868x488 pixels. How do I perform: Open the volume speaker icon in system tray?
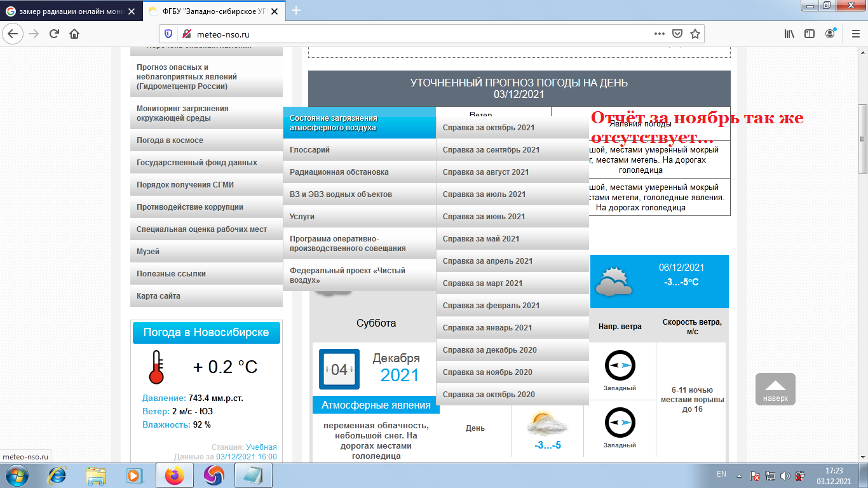(x=785, y=475)
